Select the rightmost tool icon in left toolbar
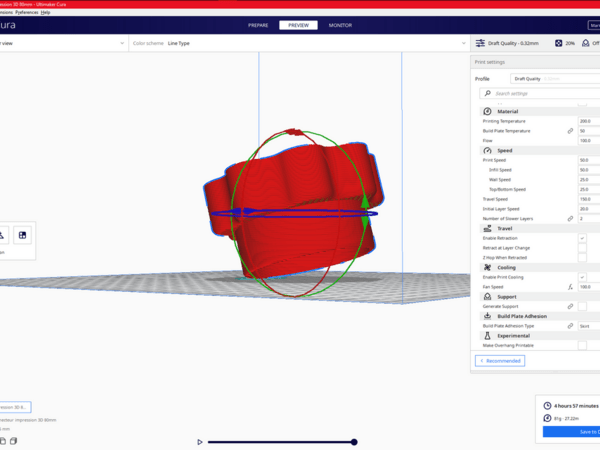The width and height of the screenshot is (600, 450). (x=22, y=235)
